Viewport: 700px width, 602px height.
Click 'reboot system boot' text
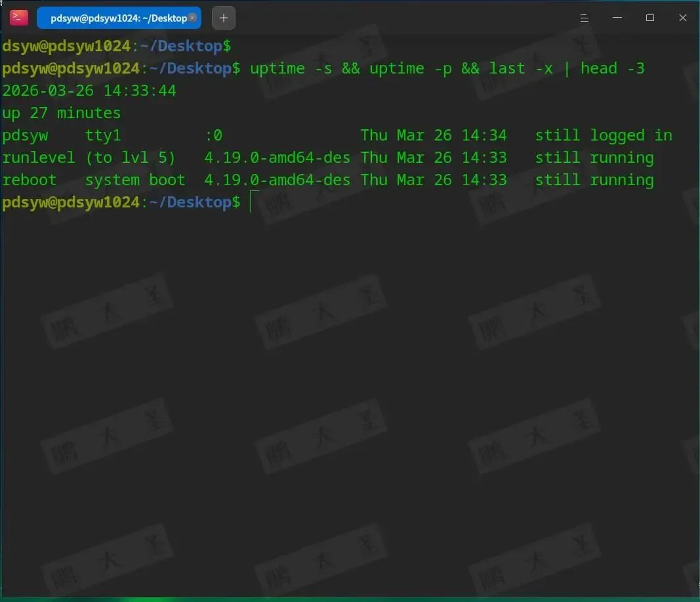(93, 180)
